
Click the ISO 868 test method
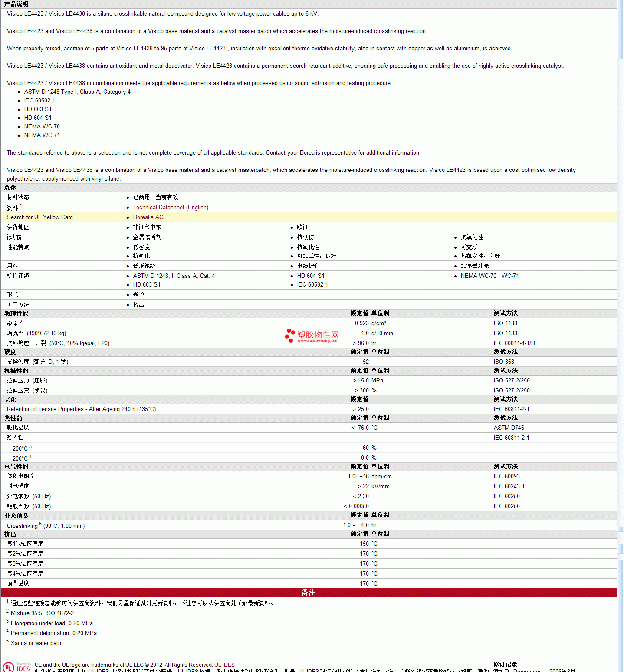coord(504,362)
